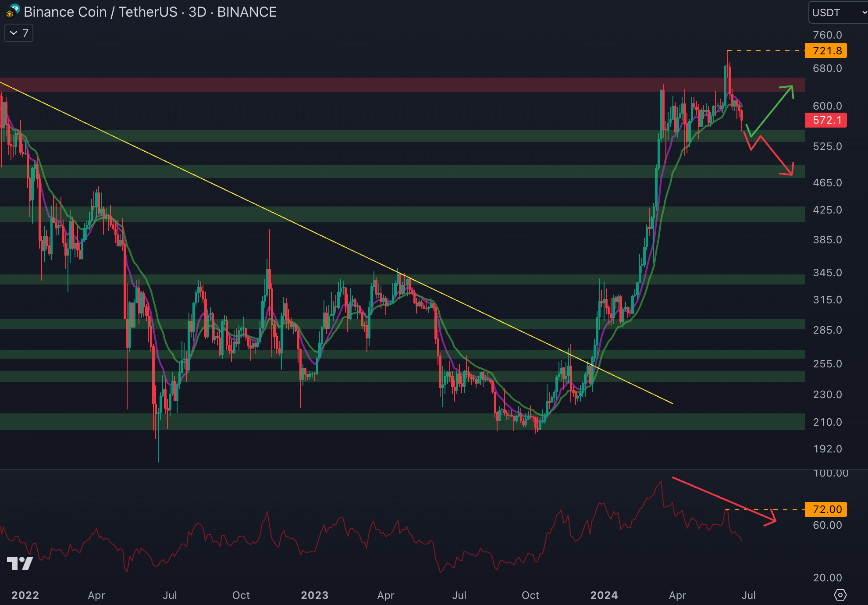This screenshot has width=868, height=605.
Task: Click the 721.8 orange price label
Action: pyautogui.click(x=826, y=51)
